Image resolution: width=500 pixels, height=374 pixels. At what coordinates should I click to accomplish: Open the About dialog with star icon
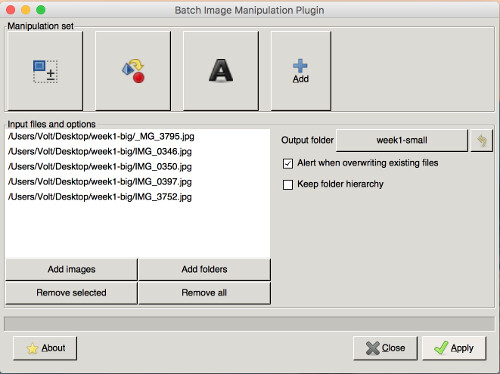pos(45,348)
